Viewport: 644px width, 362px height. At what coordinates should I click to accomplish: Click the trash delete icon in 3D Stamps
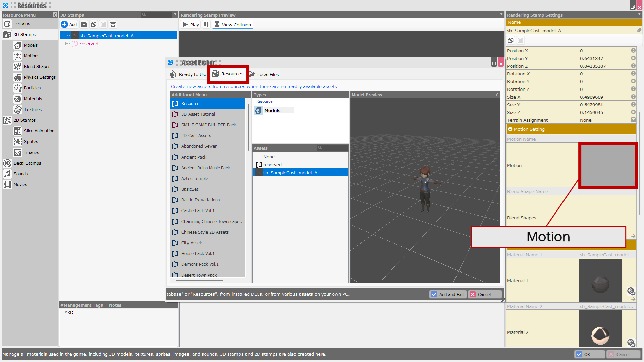click(113, 24)
